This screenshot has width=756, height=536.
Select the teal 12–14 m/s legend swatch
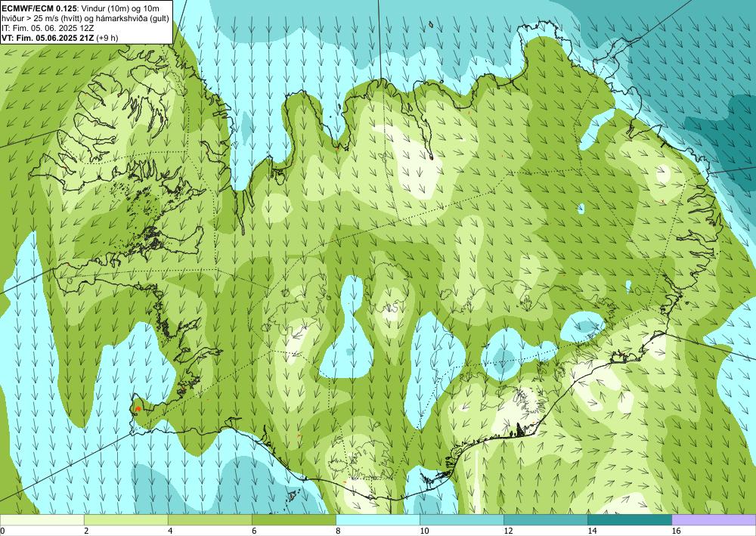pos(545,519)
